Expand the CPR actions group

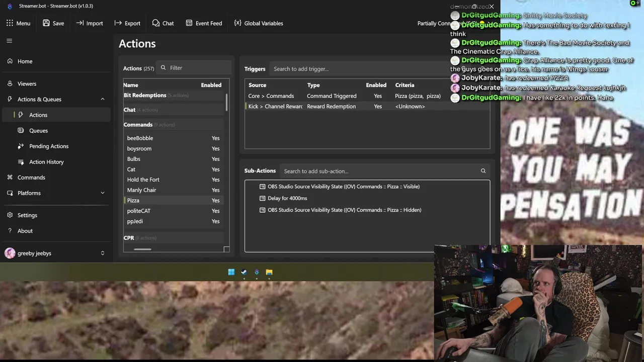tap(174, 238)
